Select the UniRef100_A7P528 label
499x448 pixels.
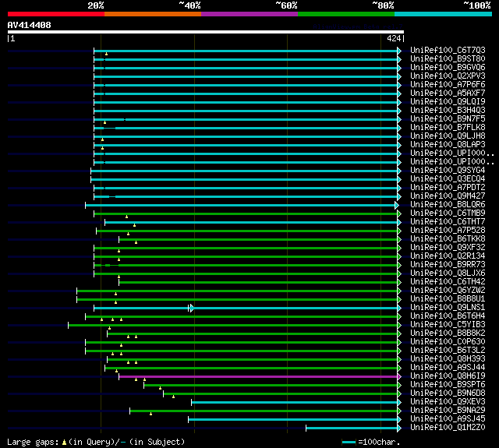448,231
